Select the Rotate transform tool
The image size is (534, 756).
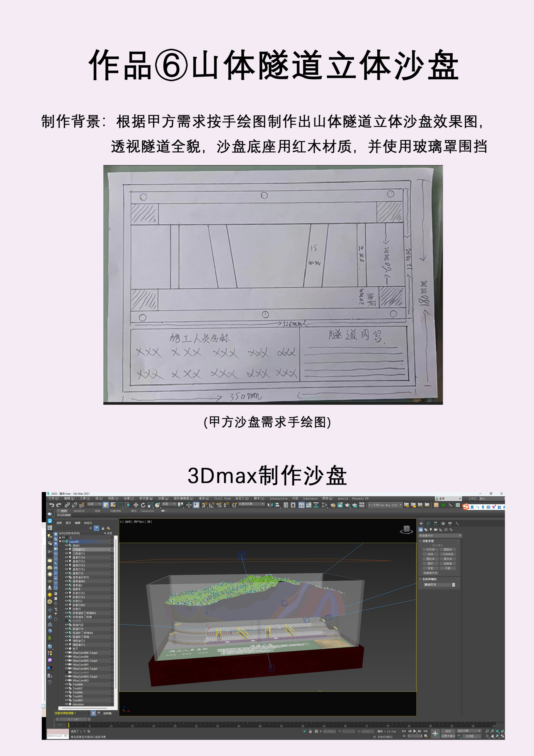[x=143, y=505]
